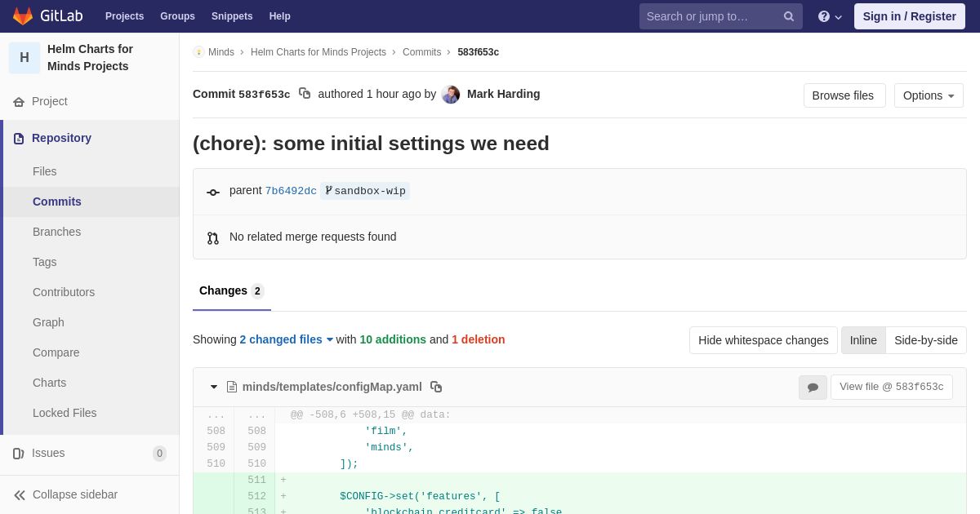Toggle Hide whitespace changes

click(x=764, y=340)
